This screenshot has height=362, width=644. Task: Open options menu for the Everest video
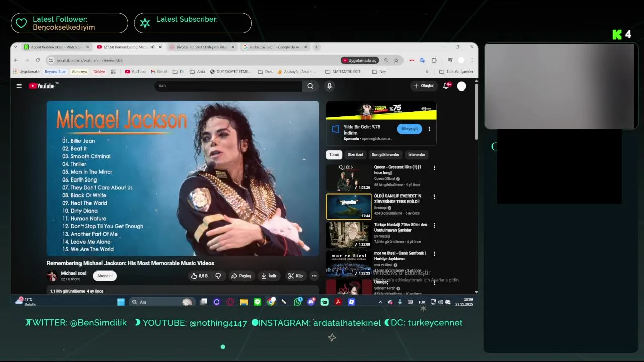click(434, 197)
